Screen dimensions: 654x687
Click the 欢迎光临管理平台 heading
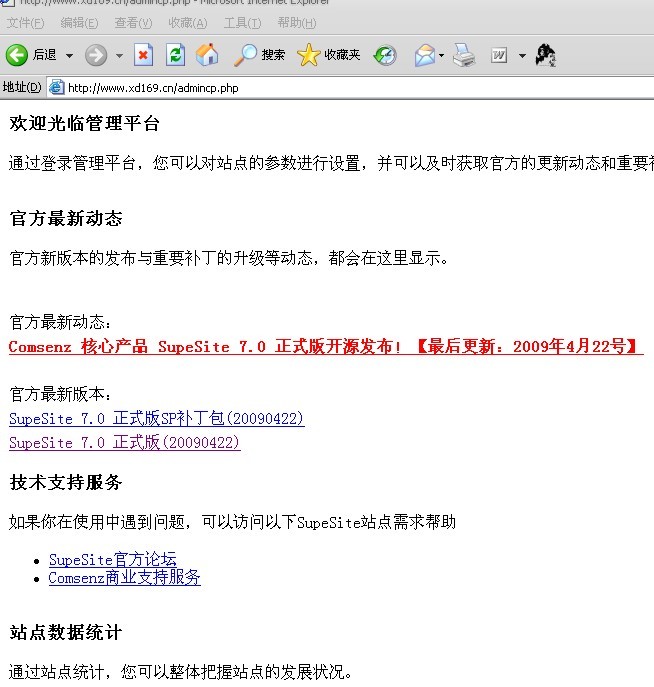pyautogui.click(x=85, y=124)
